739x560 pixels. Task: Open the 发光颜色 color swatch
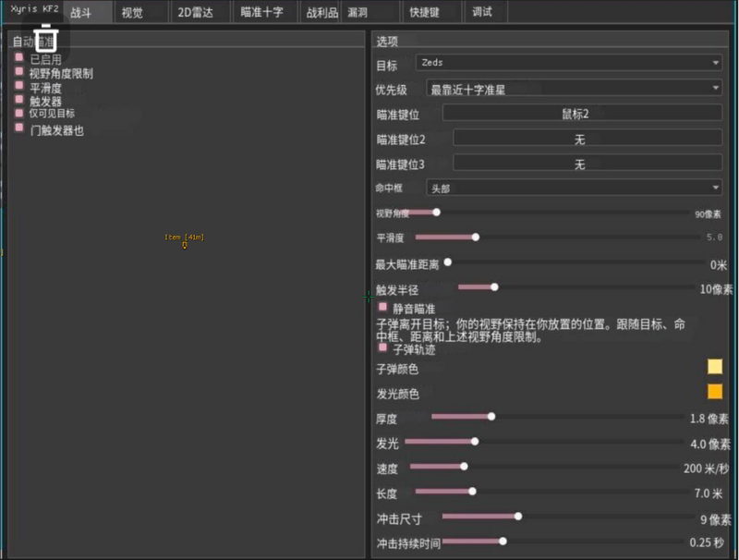[x=715, y=392]
